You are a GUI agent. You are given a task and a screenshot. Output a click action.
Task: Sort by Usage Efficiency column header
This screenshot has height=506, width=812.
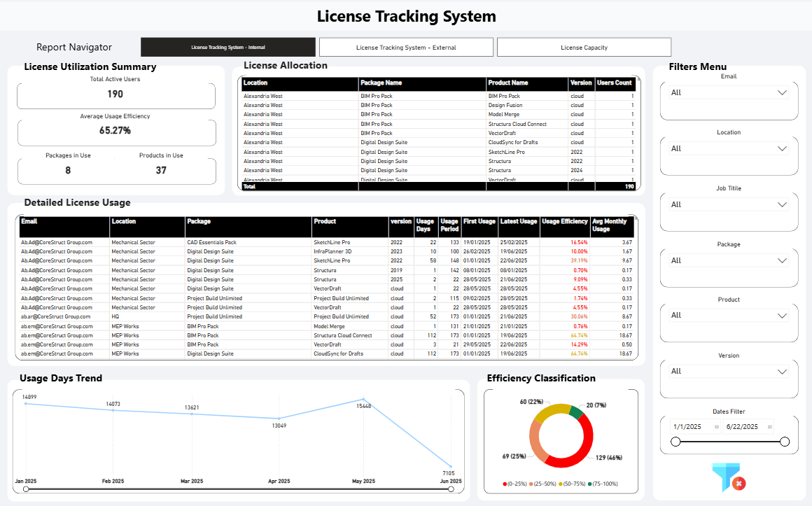(x=564, y=221)
